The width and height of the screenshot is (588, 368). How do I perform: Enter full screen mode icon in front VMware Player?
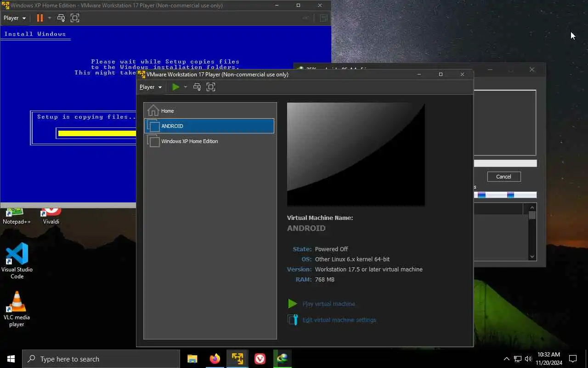pyautogui.click(x=211, y=87)
